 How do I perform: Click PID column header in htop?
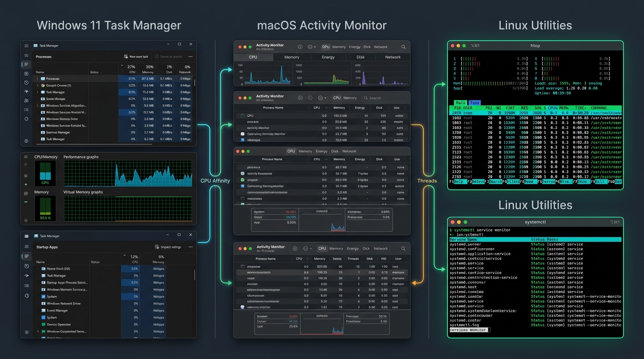(x=457, y=108)
